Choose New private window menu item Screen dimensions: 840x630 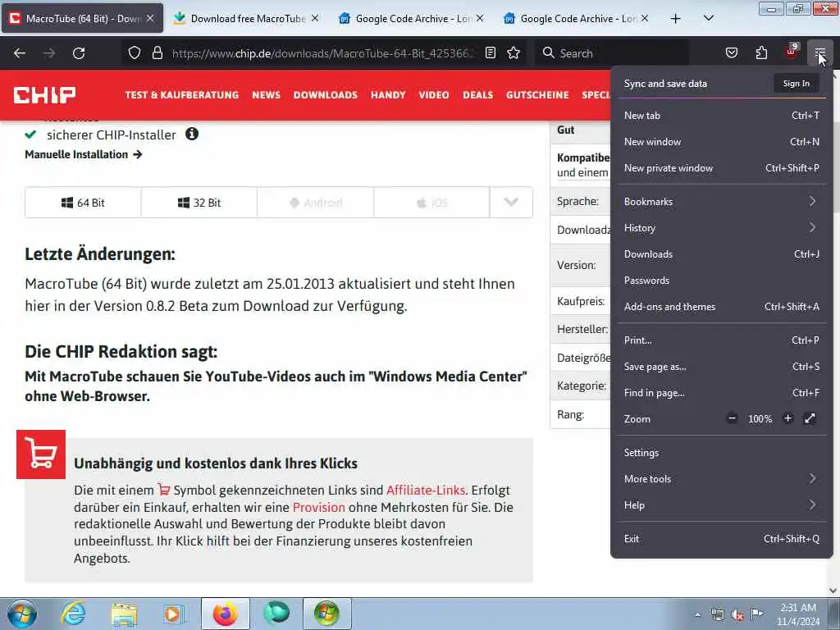click(722, 167)
